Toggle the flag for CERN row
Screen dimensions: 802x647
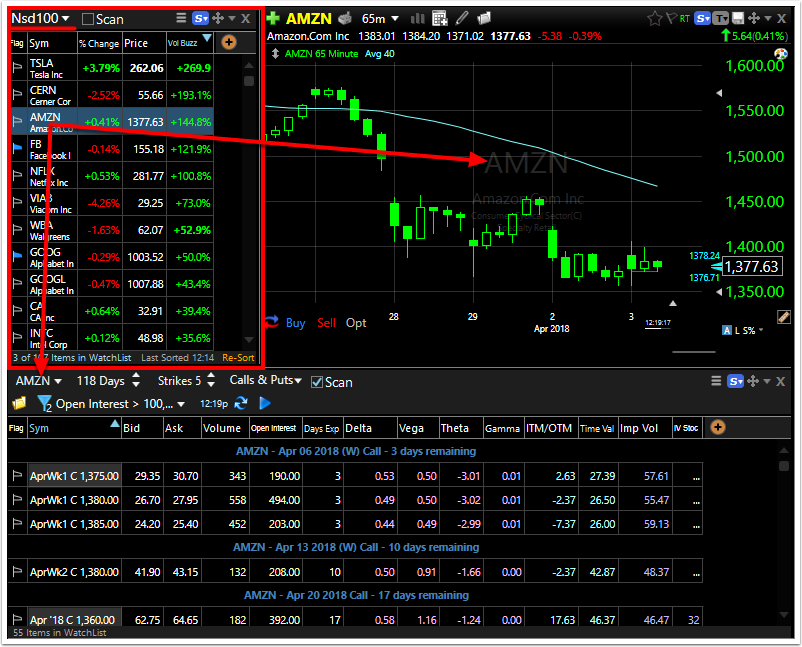click(17, 94)
